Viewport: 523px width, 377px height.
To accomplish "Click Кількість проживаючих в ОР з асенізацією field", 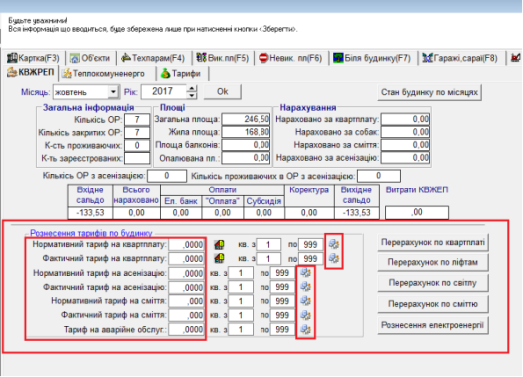I will (x=379, y=176).
